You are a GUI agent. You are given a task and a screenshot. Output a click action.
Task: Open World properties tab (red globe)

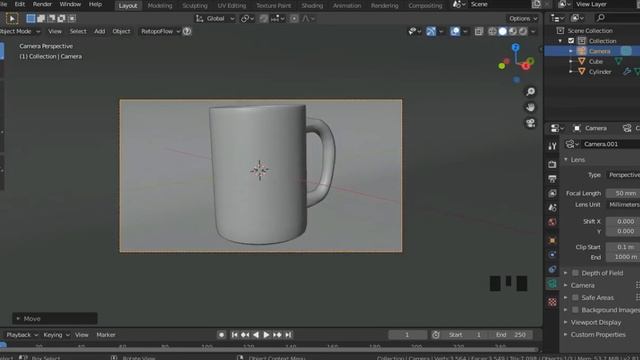coord(552,222)
